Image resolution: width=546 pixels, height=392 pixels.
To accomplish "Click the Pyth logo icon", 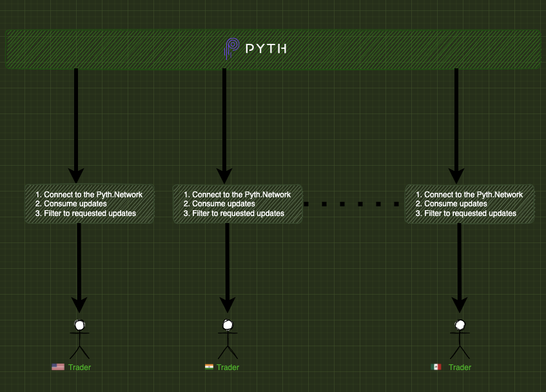I will pyautogui.click(x=231, y=48).
